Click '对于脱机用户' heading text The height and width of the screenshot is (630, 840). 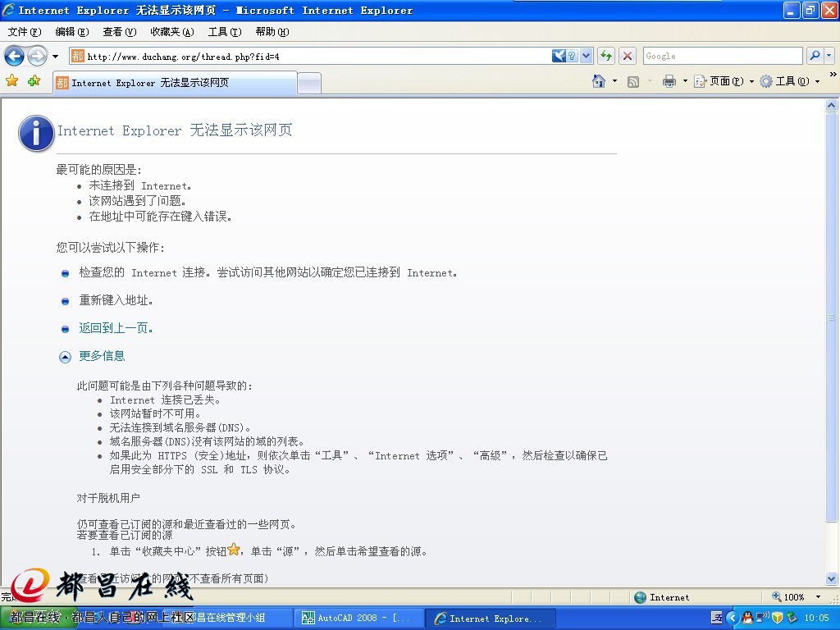(x=108, y=498)
